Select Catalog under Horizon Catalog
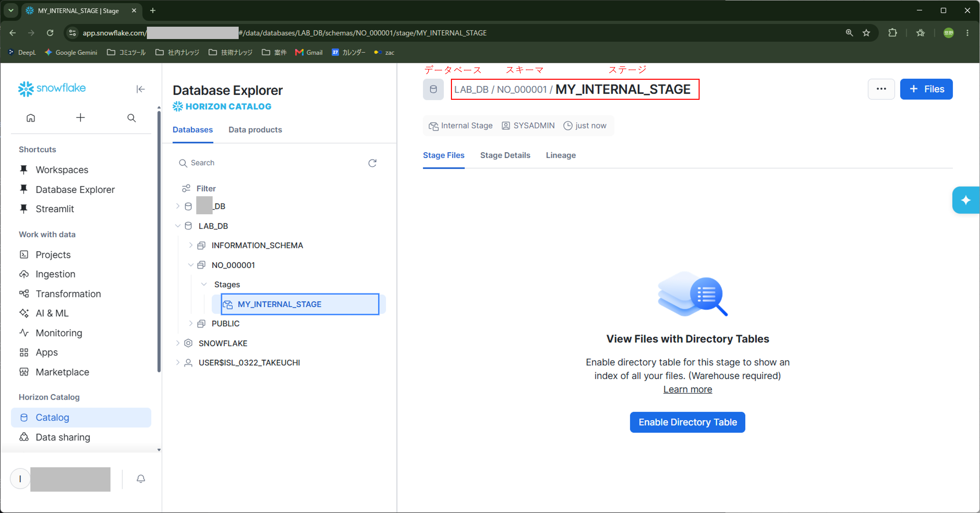 coord(81,417)
